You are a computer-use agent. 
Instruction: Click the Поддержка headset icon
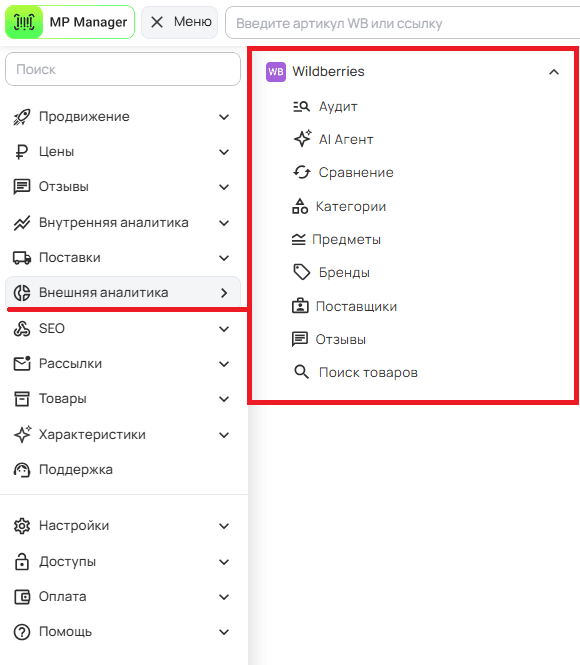pos(22,469)
